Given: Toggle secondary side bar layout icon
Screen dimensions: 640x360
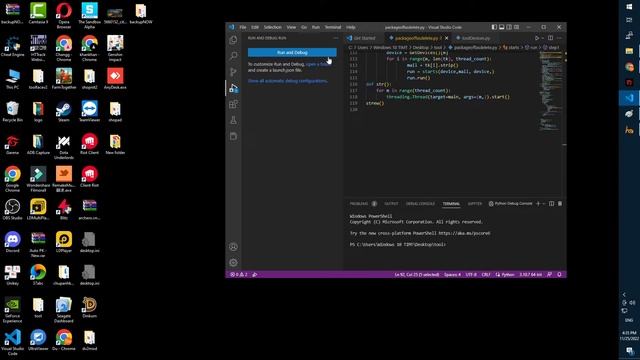Looking at the screenshot, I should click(509, 27).
